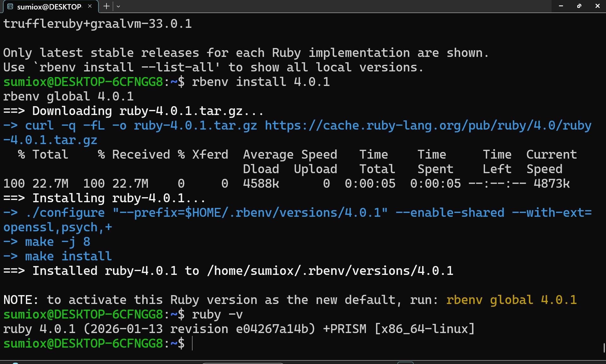
Task: Close the terminal window
Action: click(x=597, y=6)
